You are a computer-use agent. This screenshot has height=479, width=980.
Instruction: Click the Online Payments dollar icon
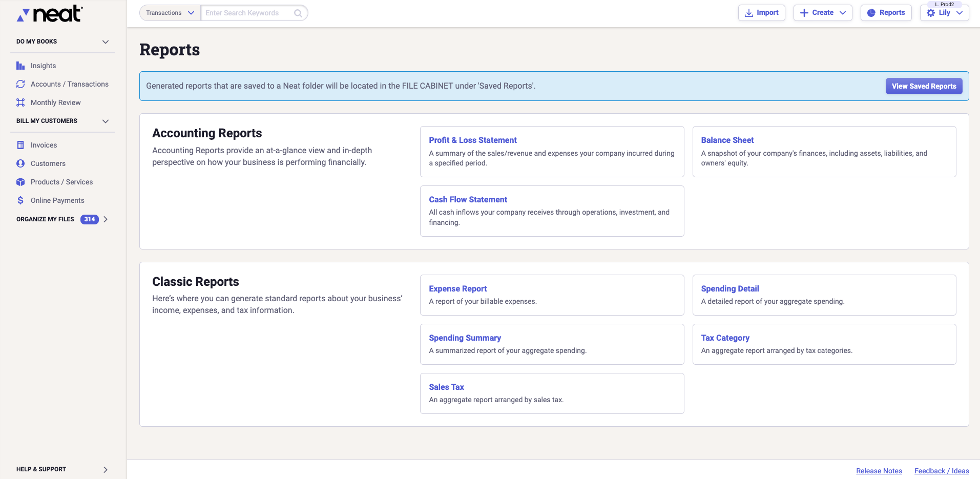pyautogui.click(x=20, y=200)
